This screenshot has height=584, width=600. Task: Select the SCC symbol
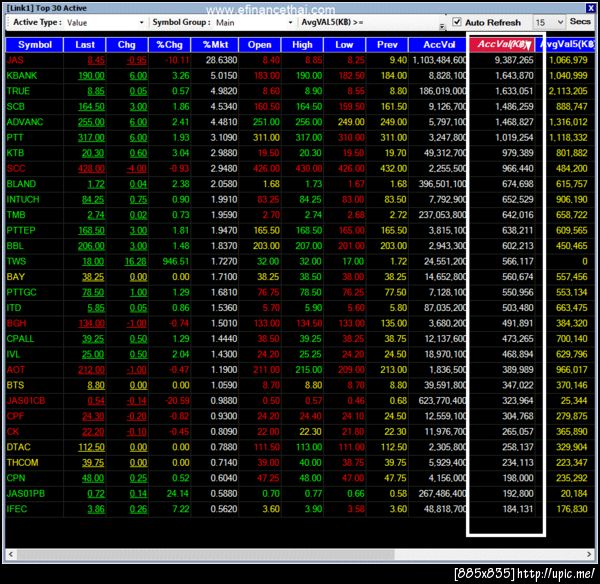click(x=16, y=168)
